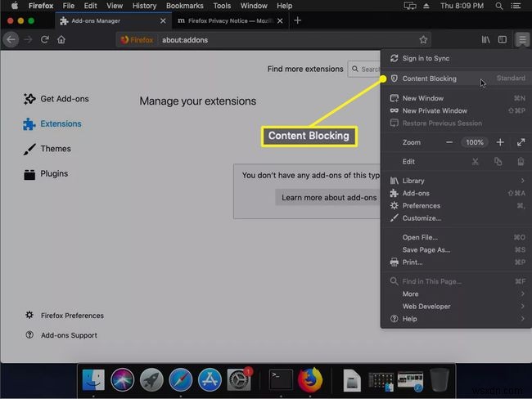Open Notification Center icon in menu bar
Screen dimensions: 532x399
coord(516,6)
